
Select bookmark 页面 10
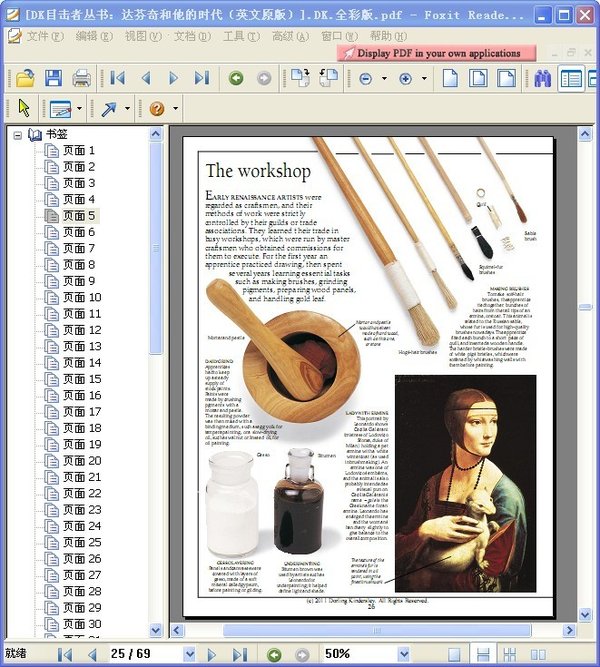click(x=82, y=298)
